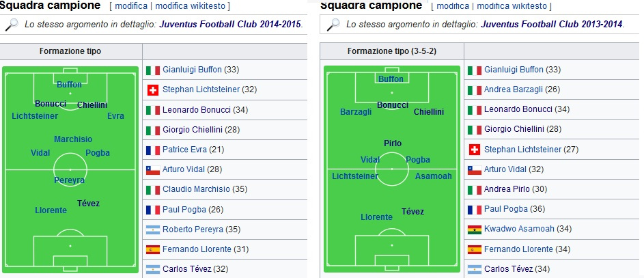Viewport: 644px width, 278px height.
Task: Click the Swiss flag beside Stephan Lichtsteiner (32)
Action: pos(153,90)
